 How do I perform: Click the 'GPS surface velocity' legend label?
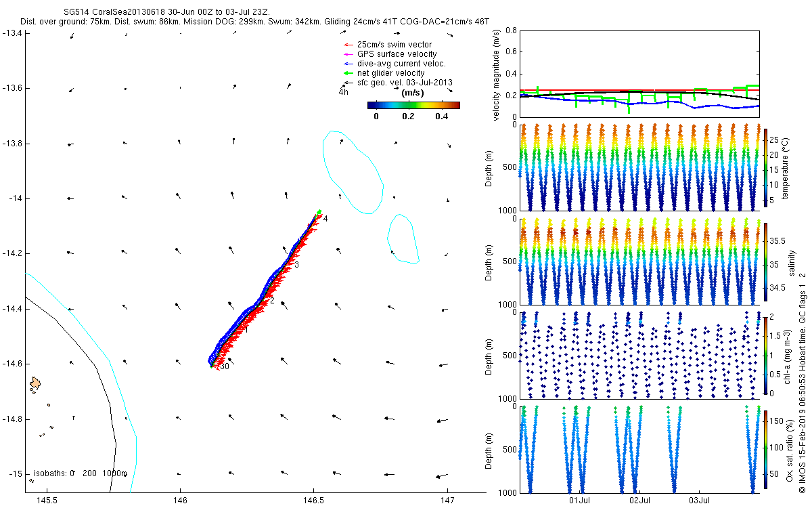(397, 54)
